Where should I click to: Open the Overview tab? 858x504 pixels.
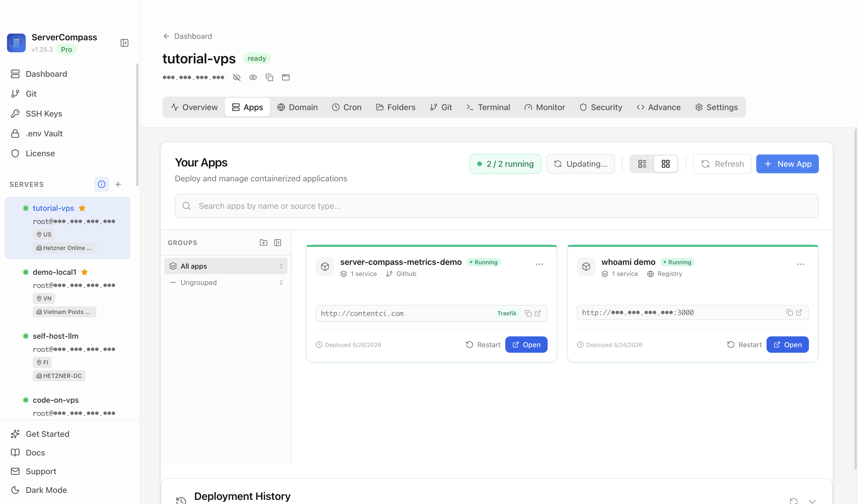pyautogui.click(x=194, y=107)
